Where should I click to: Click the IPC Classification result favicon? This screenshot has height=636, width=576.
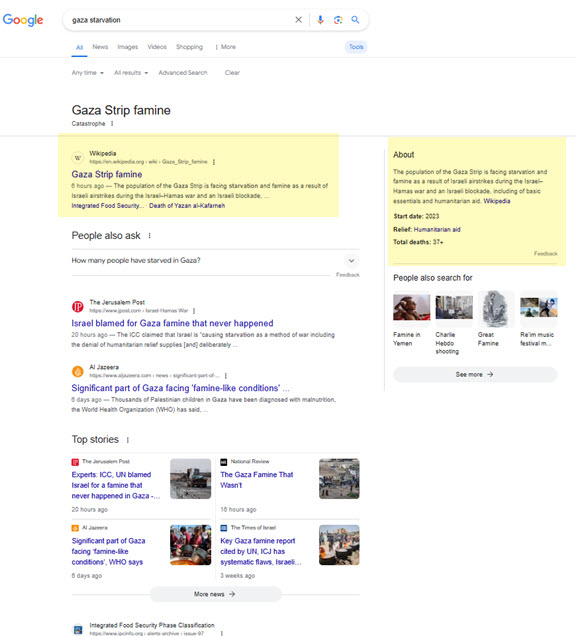(77, 629)
